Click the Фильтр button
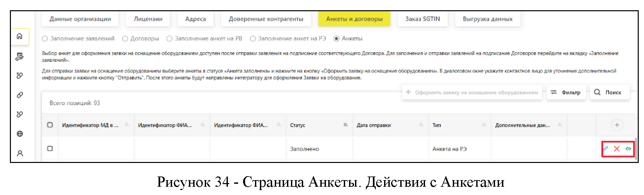644x195 pixels. (565, 93)
